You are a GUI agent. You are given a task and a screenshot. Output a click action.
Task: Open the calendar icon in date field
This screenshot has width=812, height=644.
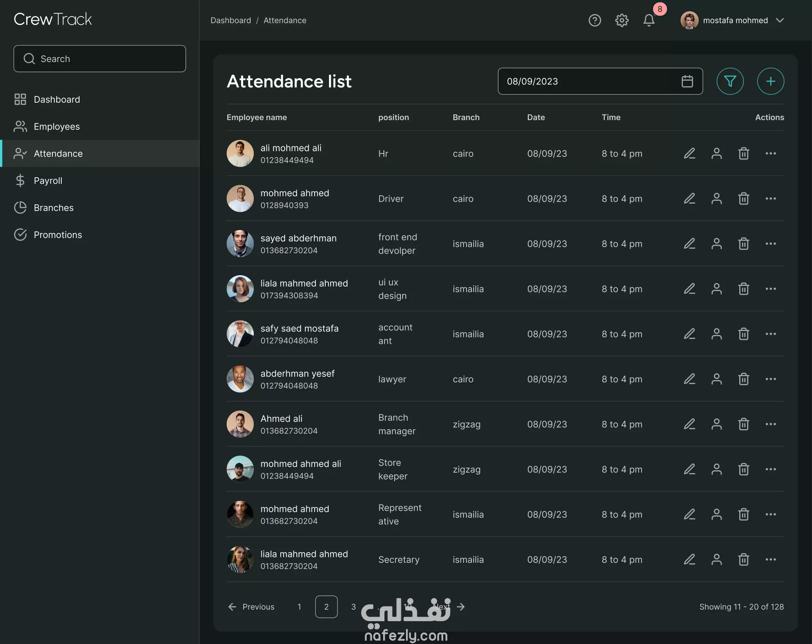pos(687,81)
